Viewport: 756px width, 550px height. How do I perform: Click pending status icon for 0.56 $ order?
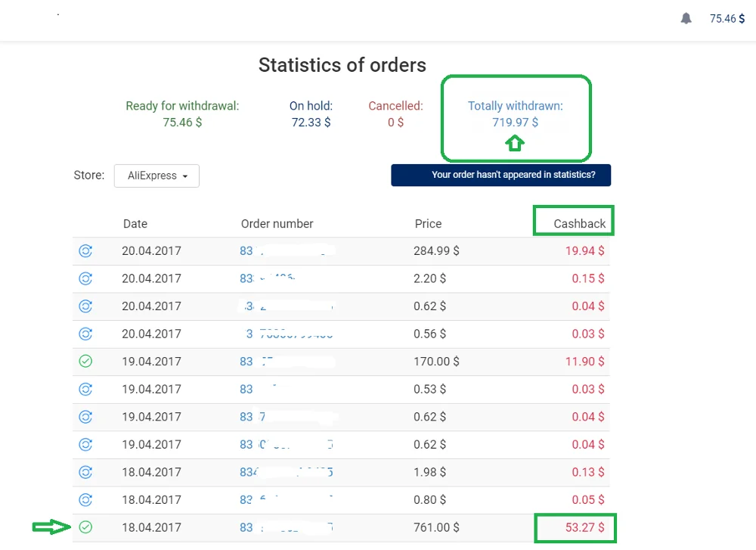[x=85, y=334]
